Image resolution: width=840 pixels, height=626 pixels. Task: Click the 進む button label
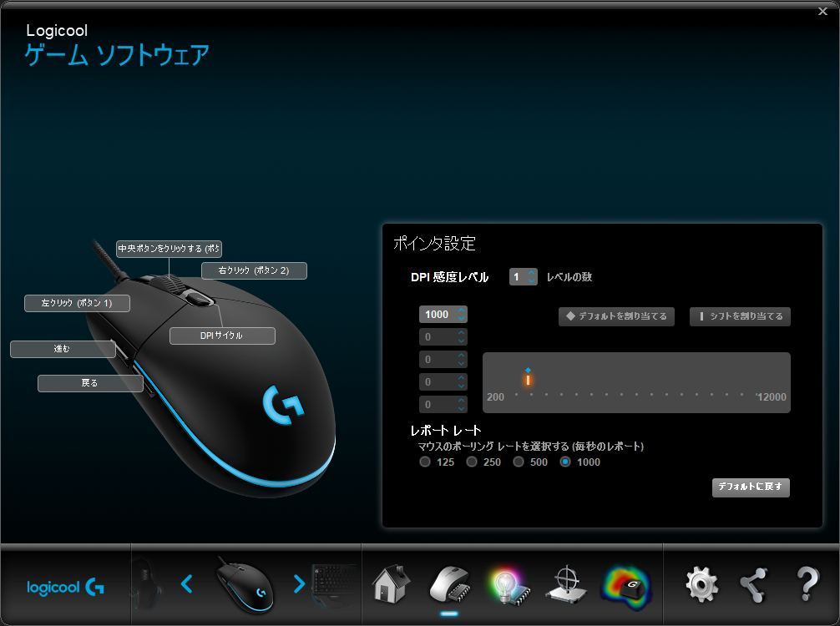tap(63, 349)
